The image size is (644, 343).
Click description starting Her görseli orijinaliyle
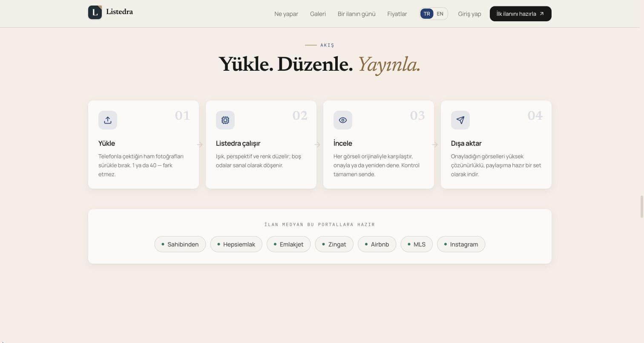377,165
